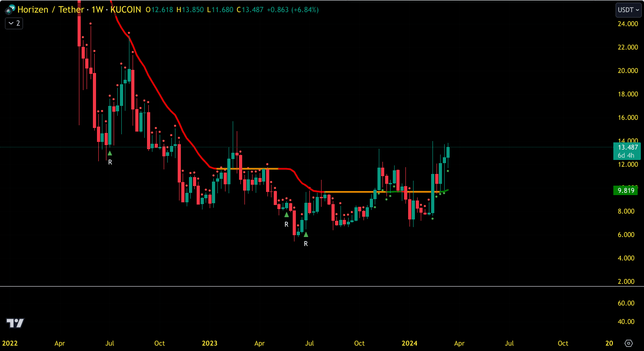Click the 16.000 price scale label
Image resolution: width=644 pixels, height=351 pixels.
click(628, 117)
